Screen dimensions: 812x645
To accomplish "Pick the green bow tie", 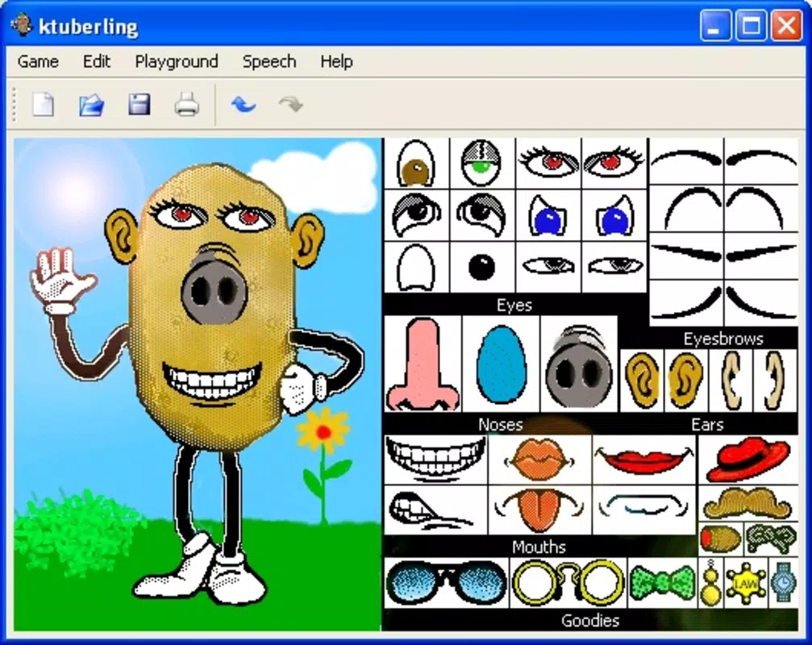I will (x=662, y=582).
